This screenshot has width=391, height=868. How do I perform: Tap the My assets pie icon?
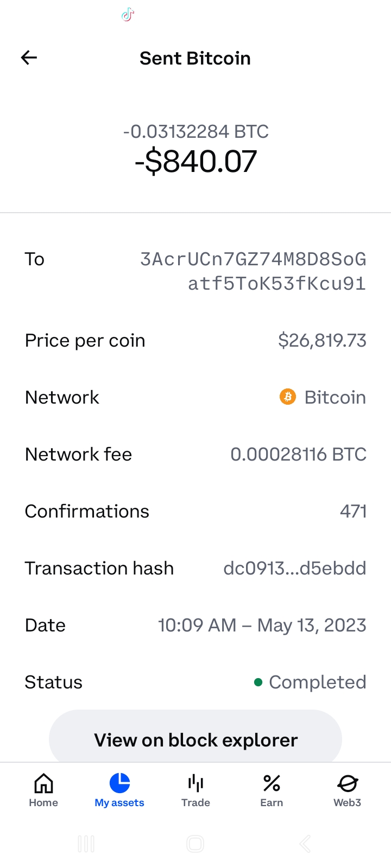click(x=119, y=783)
